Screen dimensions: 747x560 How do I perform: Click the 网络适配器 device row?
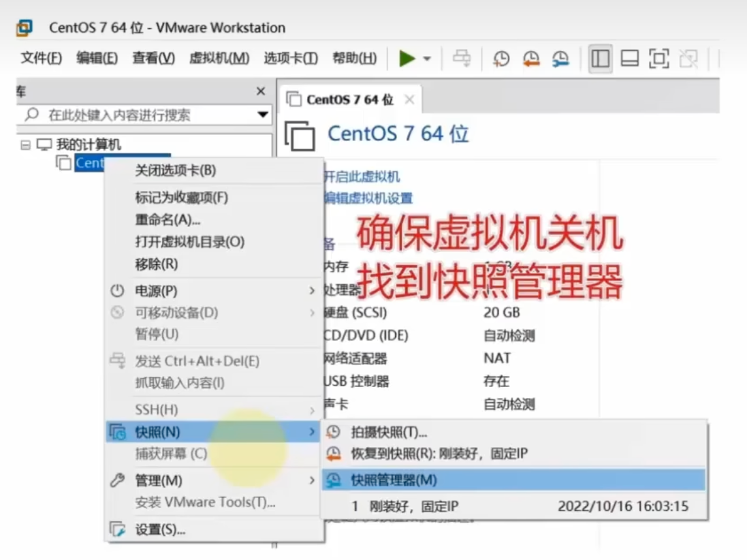(418, 358)
